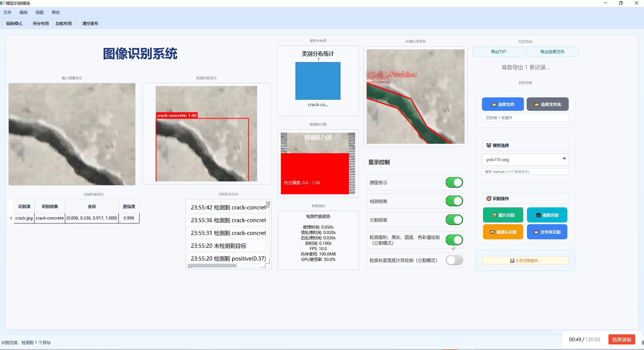Start 图片识别 image recognition
This screenshot has width=644, height=350.
pos(503,215)
